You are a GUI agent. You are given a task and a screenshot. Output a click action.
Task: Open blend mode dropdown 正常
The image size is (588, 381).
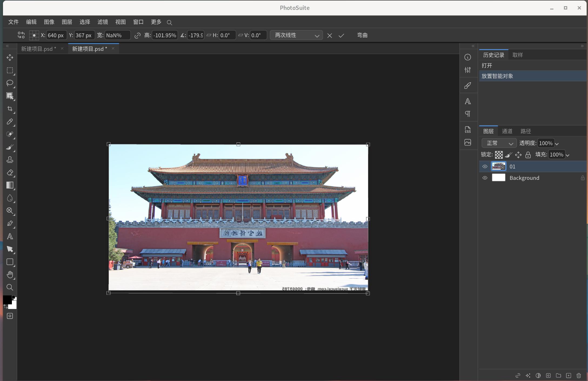tap(499, 143)
